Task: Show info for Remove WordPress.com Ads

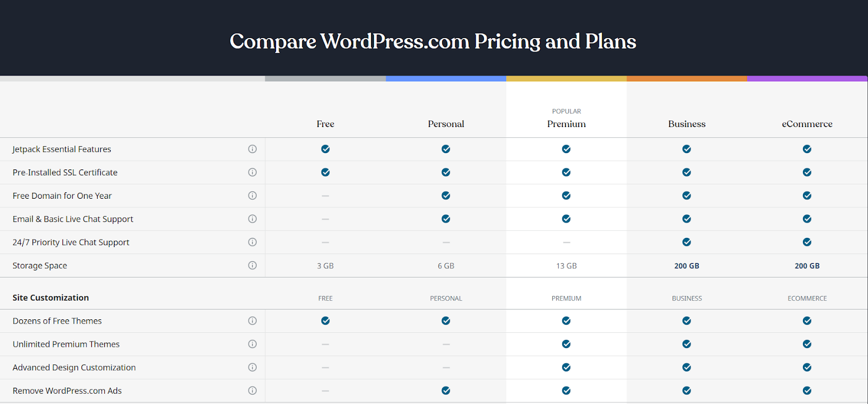Action: (252, 390)
